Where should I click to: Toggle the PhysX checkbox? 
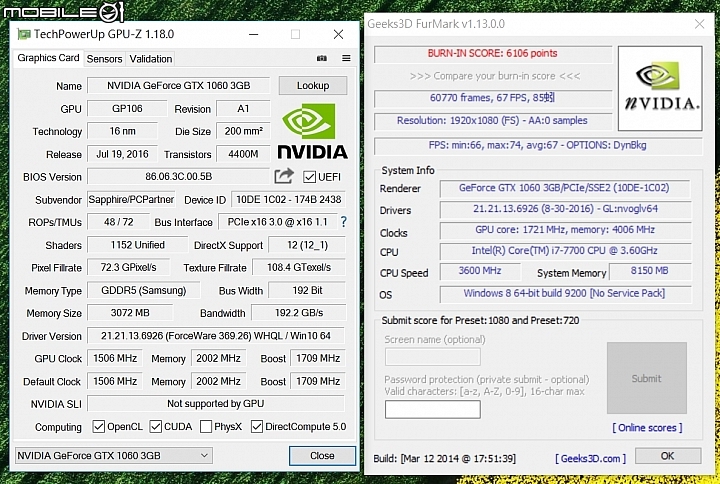click(206, 427)
